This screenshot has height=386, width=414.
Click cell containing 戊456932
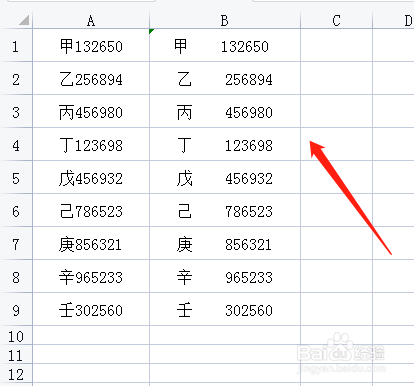pyautogui.click(x=91, y=177)
